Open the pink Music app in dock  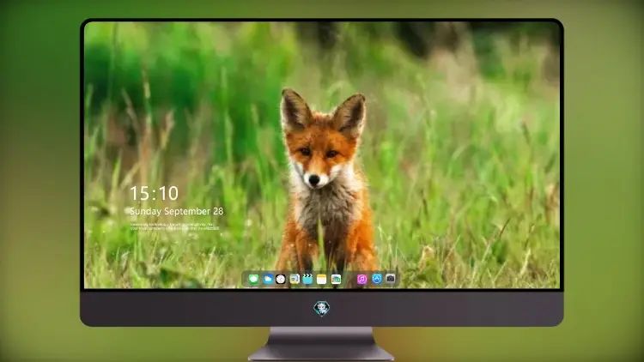coord(361,280)
